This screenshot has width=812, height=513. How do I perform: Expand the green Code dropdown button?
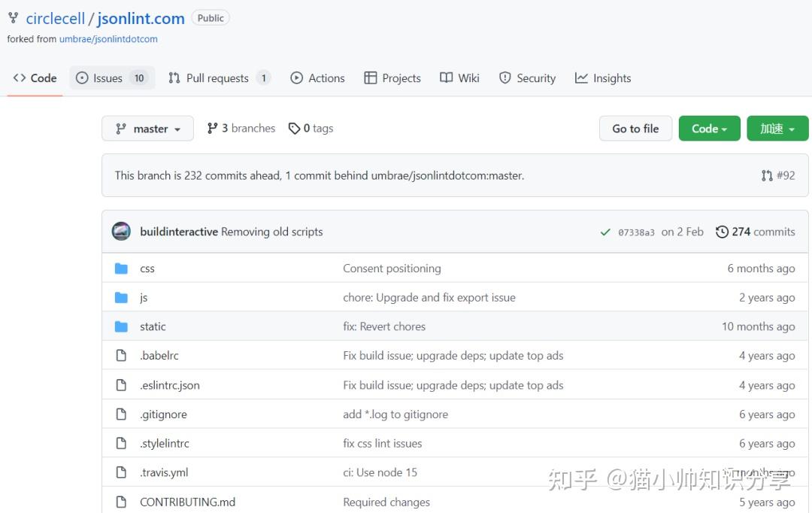pyautogui.click(x=710, y=129)
